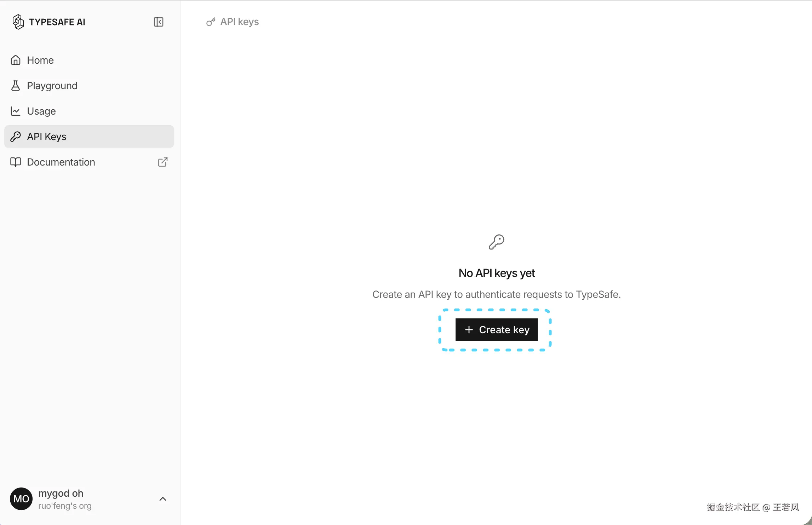
Task: Click the API keys page title
Action: [240, 22]
